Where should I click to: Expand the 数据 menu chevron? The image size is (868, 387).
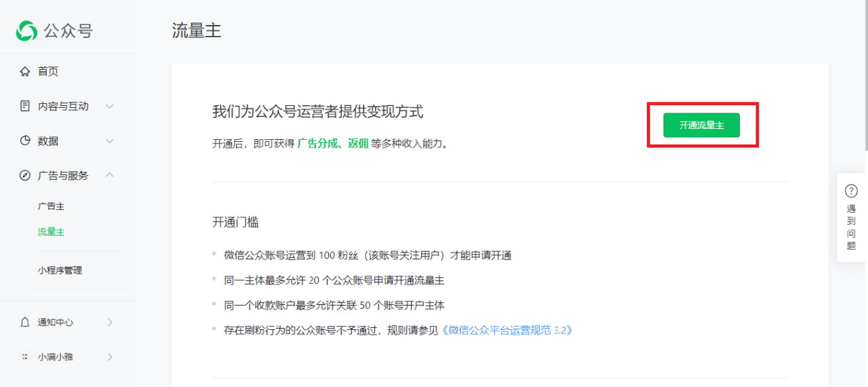(109, 141)
